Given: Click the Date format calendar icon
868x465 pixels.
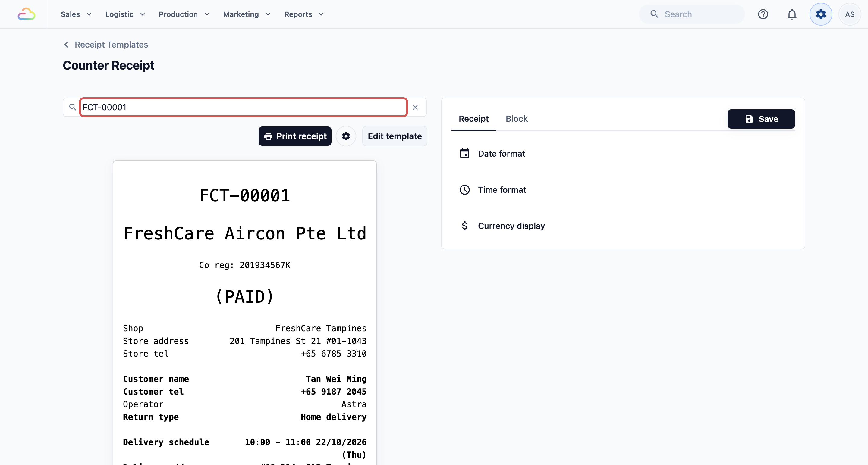Looking at the screenshot, I should [x=465, y=154].
